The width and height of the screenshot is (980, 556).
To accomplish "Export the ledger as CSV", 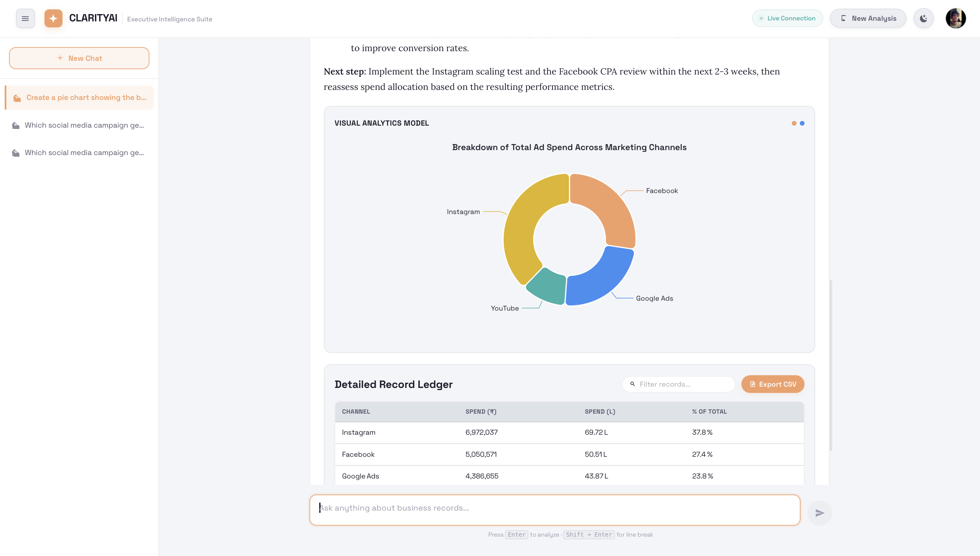I will (x=773, y=384).
